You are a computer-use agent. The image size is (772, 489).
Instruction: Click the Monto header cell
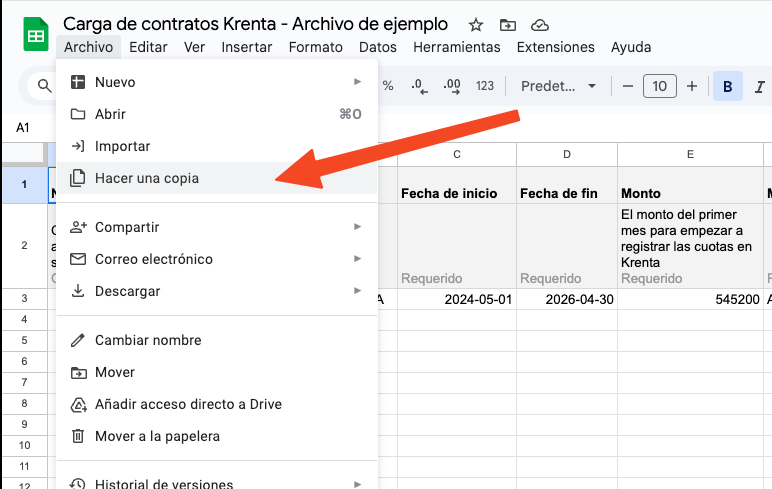click(690, 185)
